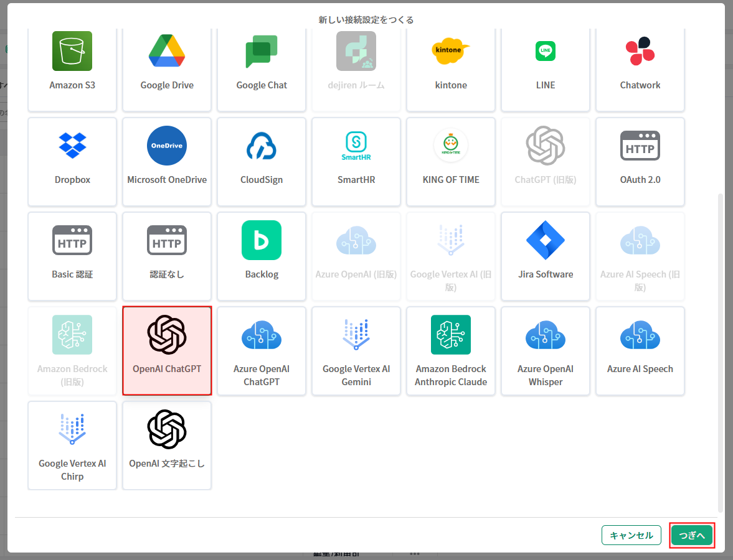Screen dimensions: 733x560
Task: Pick the Jira Software icon
Action: point(546,240)
